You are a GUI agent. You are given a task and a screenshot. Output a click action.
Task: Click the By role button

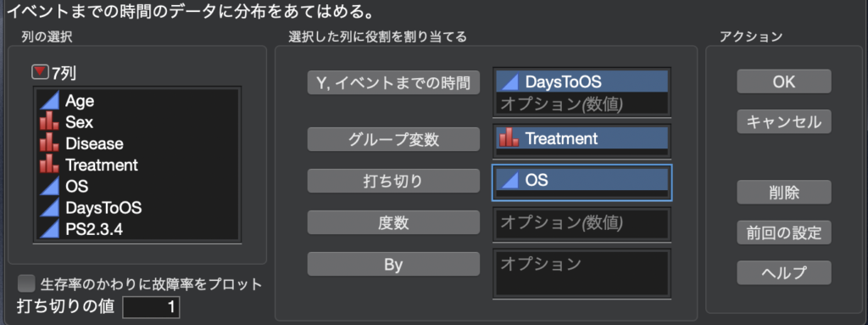click(393, 264)
